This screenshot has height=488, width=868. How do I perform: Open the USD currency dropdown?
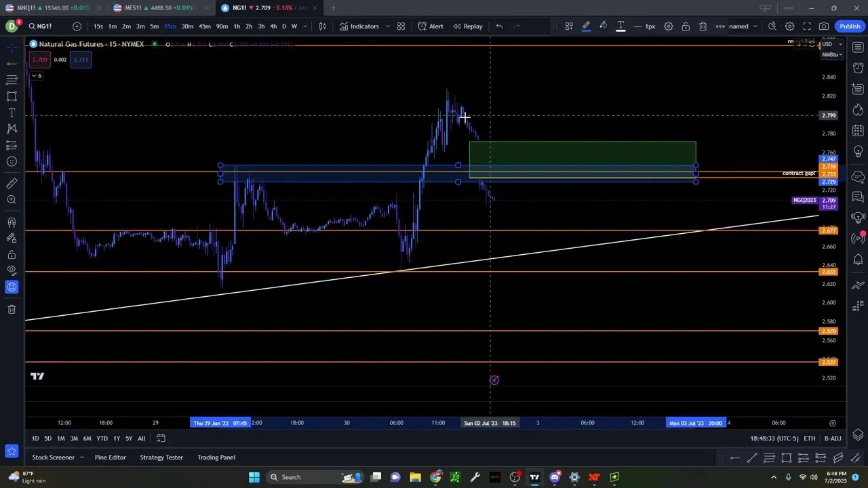coord(831,45)
